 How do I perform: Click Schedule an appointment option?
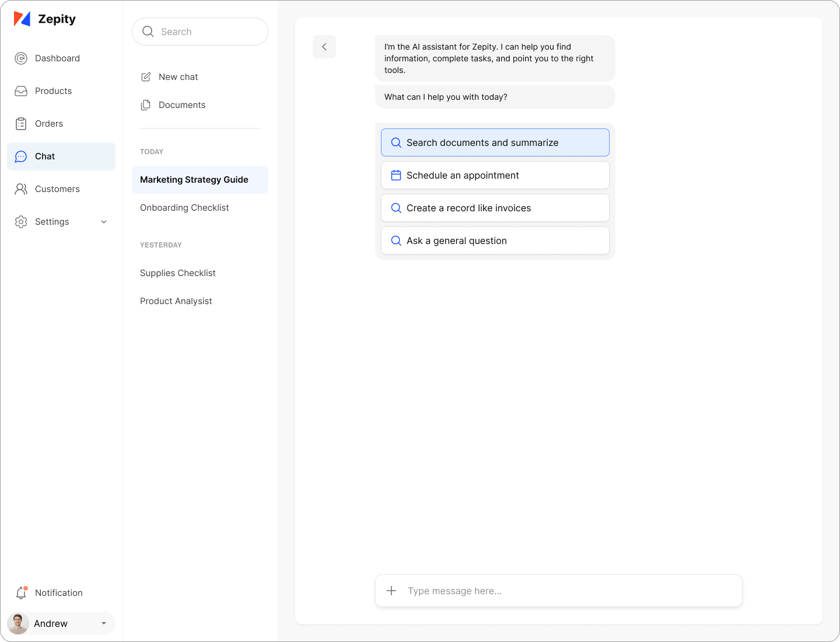(x=495, y=175)
